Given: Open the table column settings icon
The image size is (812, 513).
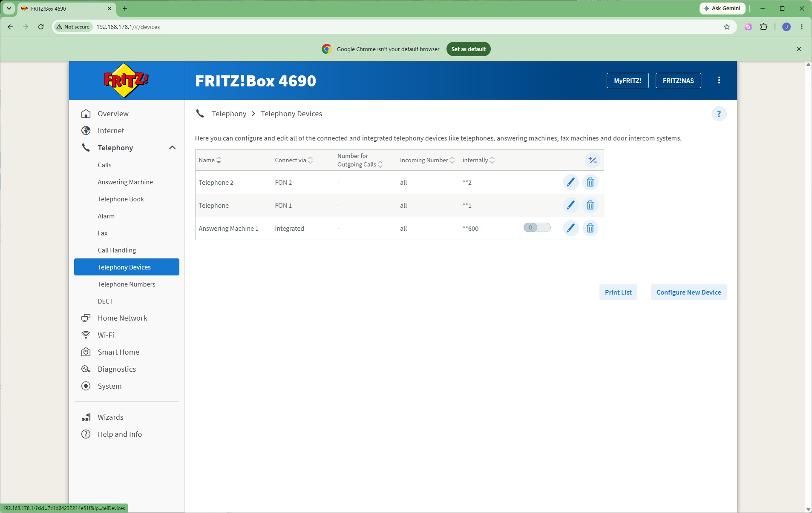Looking at the screenshot, I should [592, 160].
